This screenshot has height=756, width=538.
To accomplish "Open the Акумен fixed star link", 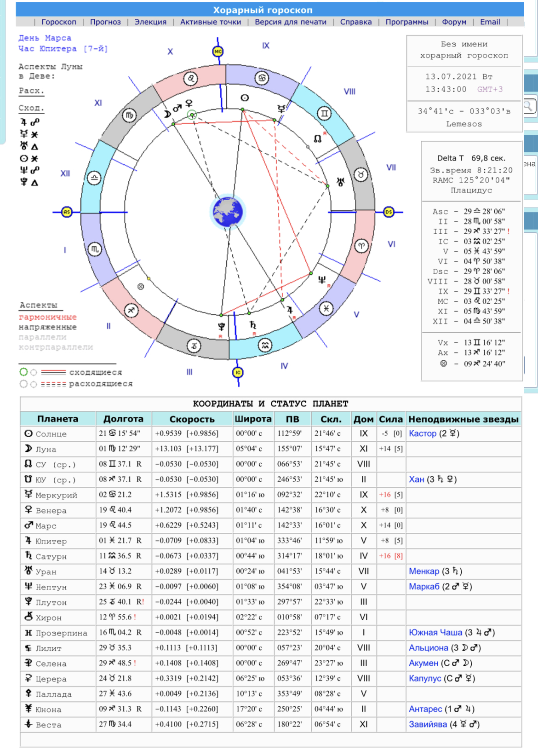I will 424,663.
